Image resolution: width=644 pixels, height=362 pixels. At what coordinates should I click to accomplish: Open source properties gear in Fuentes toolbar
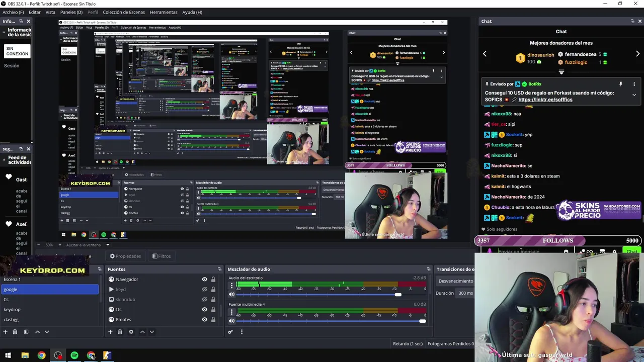(x=131, y=332)
